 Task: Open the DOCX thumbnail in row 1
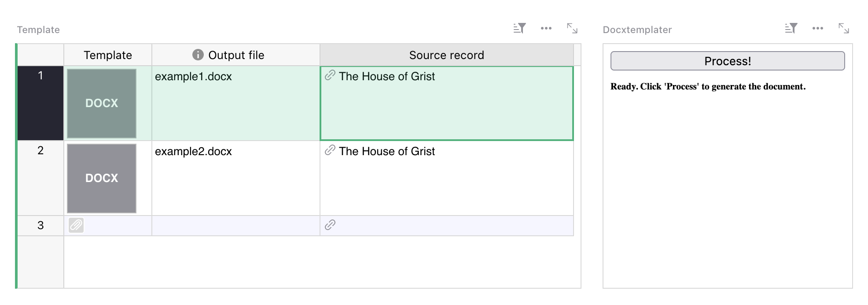(101, 103)
